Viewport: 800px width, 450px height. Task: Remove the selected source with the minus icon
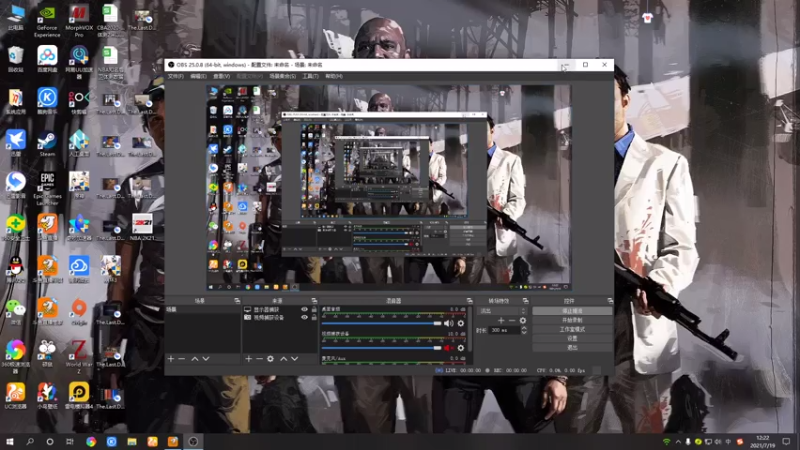[x=259, y=359]
